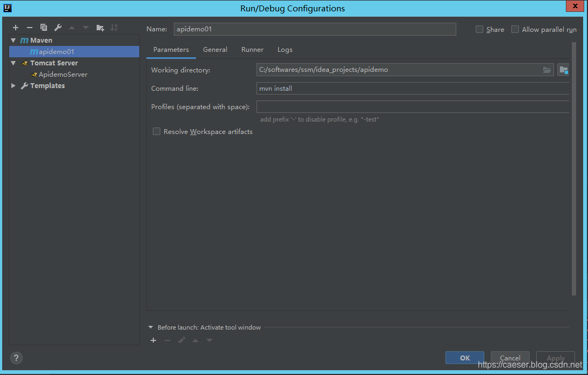The height and width of the screenshot is (375, 588).
Task: Collapse the Maven tree node
Action: click(13, 40)
